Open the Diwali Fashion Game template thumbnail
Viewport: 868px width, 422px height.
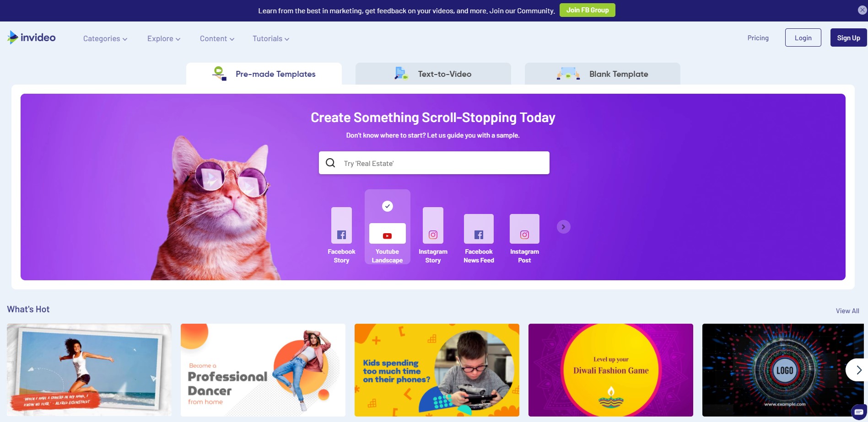click(611, 370)
